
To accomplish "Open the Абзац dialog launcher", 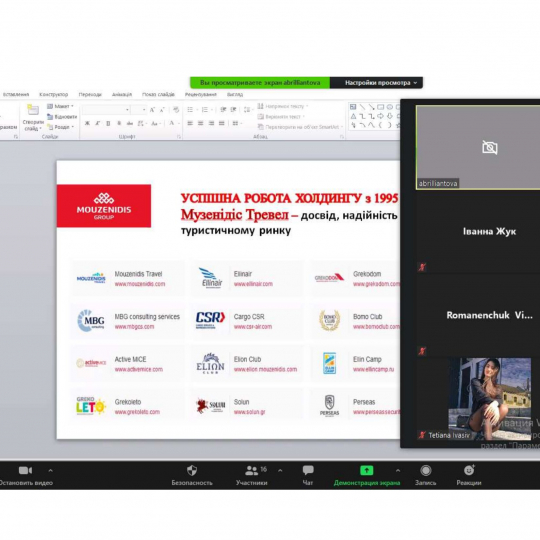I will (x=342, y=137).
